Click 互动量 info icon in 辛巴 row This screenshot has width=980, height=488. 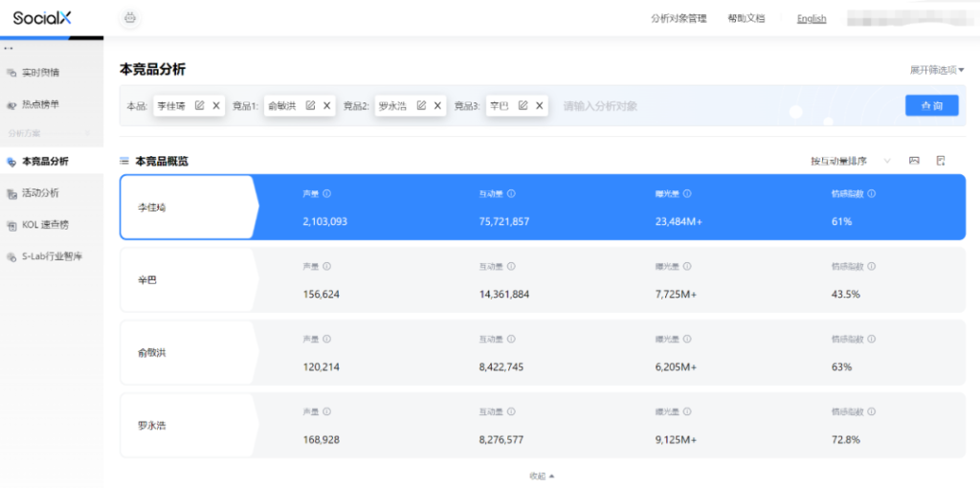coord(511,266)
